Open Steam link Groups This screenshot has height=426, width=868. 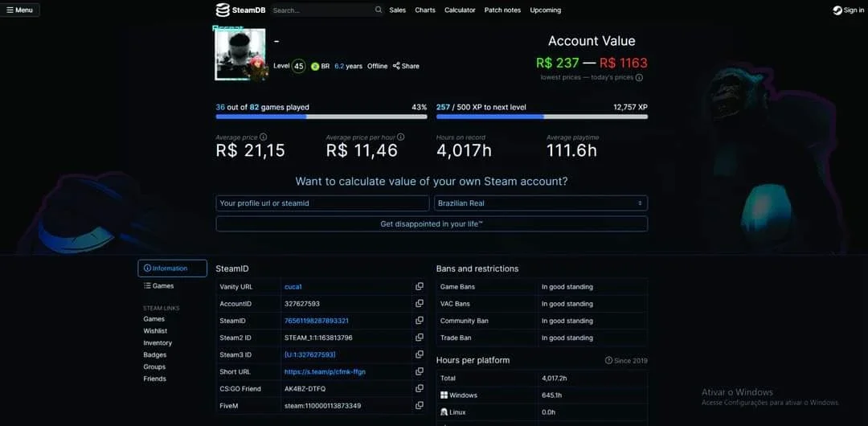coord(154,367)
